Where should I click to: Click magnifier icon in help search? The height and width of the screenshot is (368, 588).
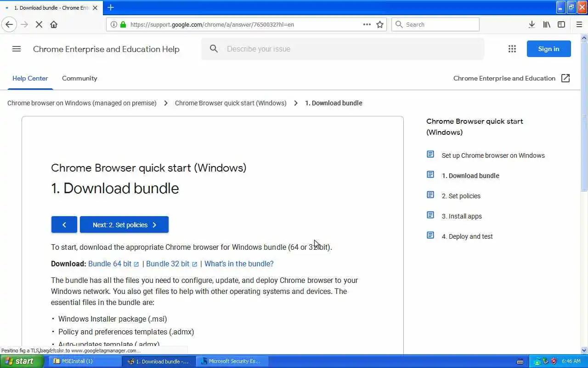214,49
